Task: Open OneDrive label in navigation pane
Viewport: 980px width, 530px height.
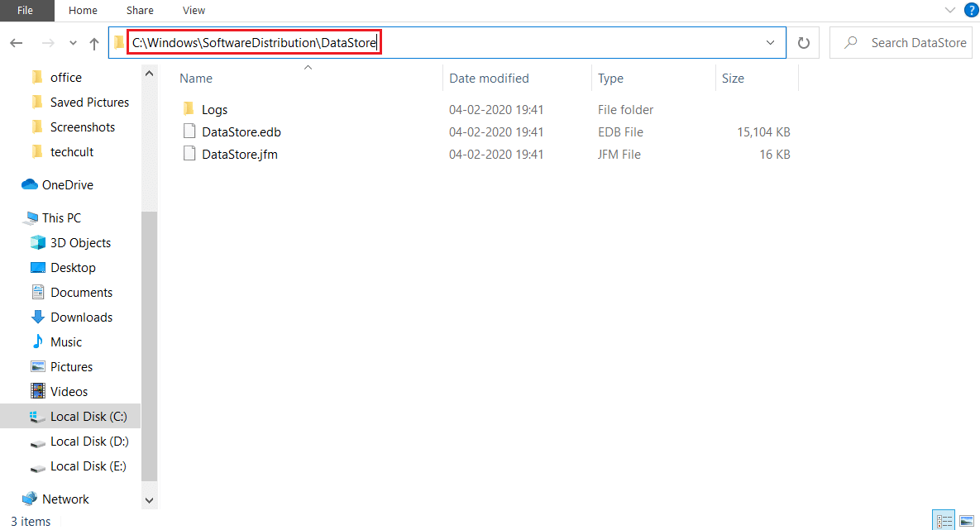Action: pos(68,185)
